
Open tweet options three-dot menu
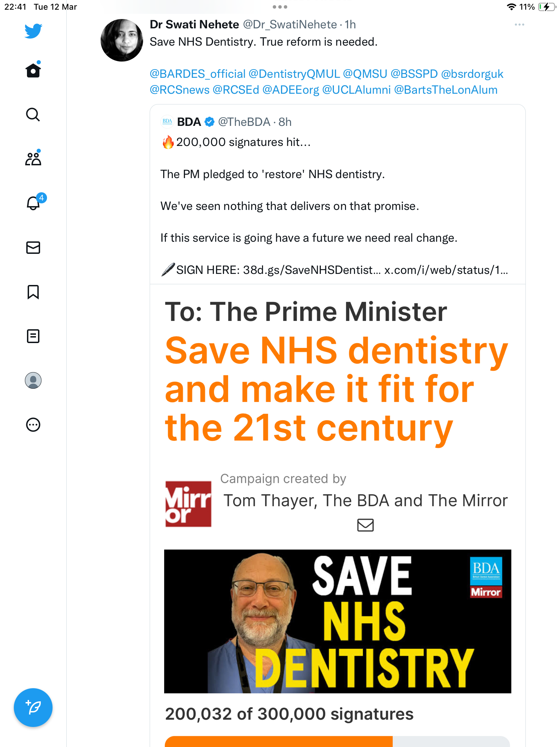click(519, 25)
